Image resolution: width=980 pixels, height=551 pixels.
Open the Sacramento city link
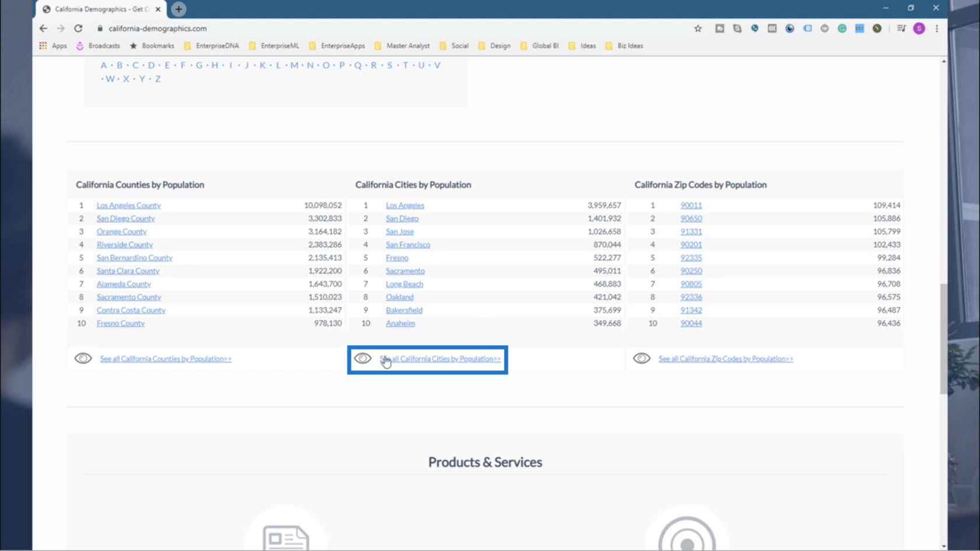[x=405, y=271]
